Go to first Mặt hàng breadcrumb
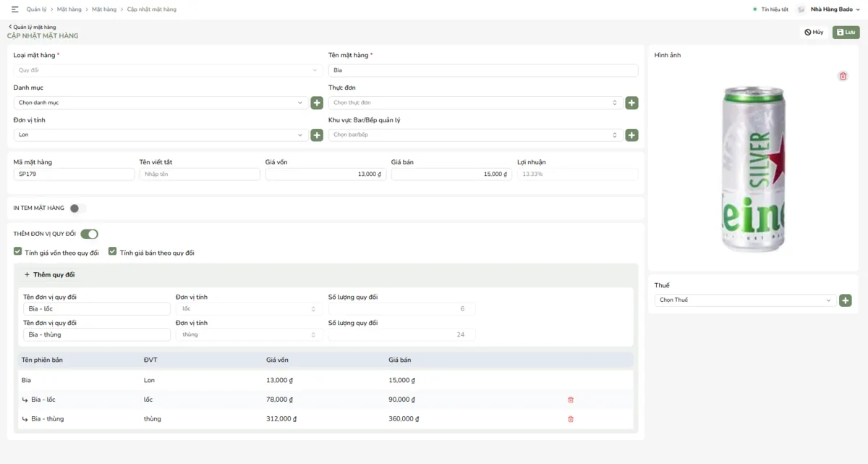Viewport: 868px width, 464px height. pos(69,9)
